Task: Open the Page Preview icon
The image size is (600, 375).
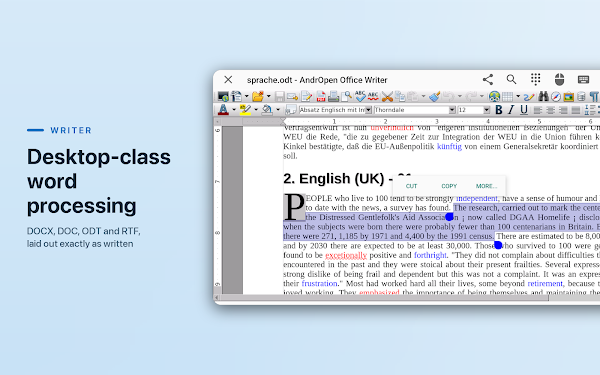Action: [x=346, y=96]
